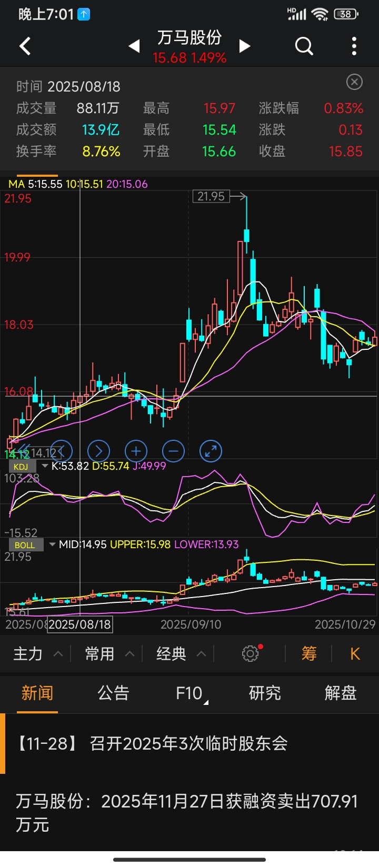Toggle the 筹 chip distribution view

coord(309,654)
